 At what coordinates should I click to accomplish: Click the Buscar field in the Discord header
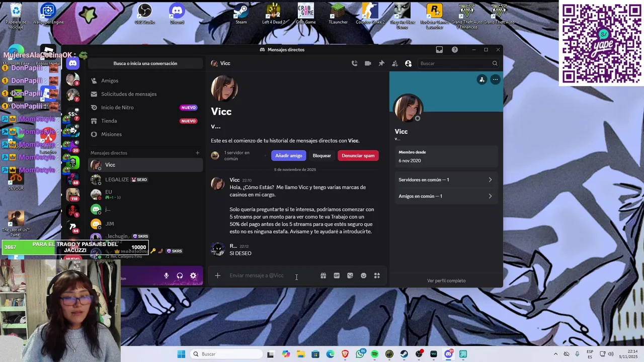point(459,63)
